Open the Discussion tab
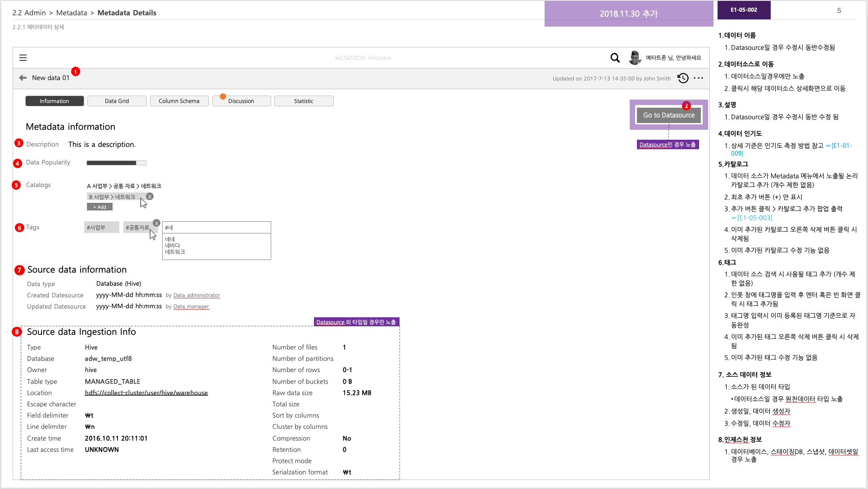868x489 pixels. [241, 101]
